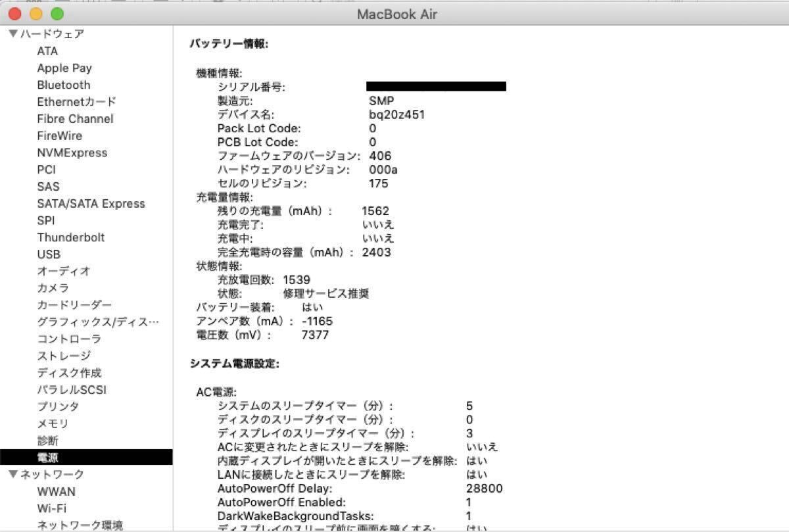Viewport: 789px width, 532px height.
Task: Select PCI in the hardware list
Action: click(47, 170)
